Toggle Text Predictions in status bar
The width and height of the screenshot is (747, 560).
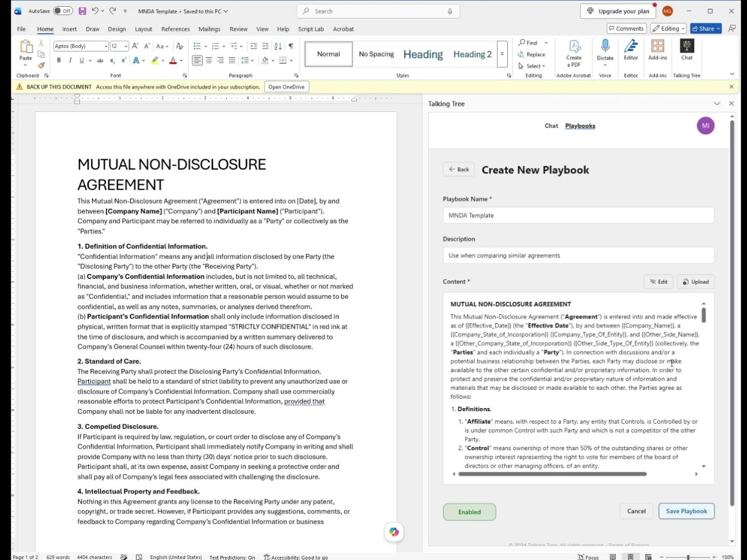(232, 557)
